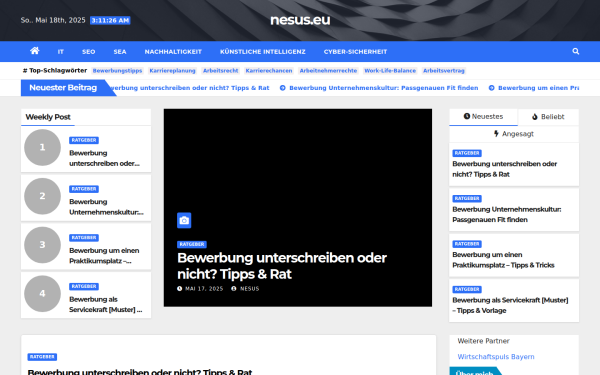Click the MAI 17, 2025 date link
The image size is (600, 375).
click(x=204, y=289)
